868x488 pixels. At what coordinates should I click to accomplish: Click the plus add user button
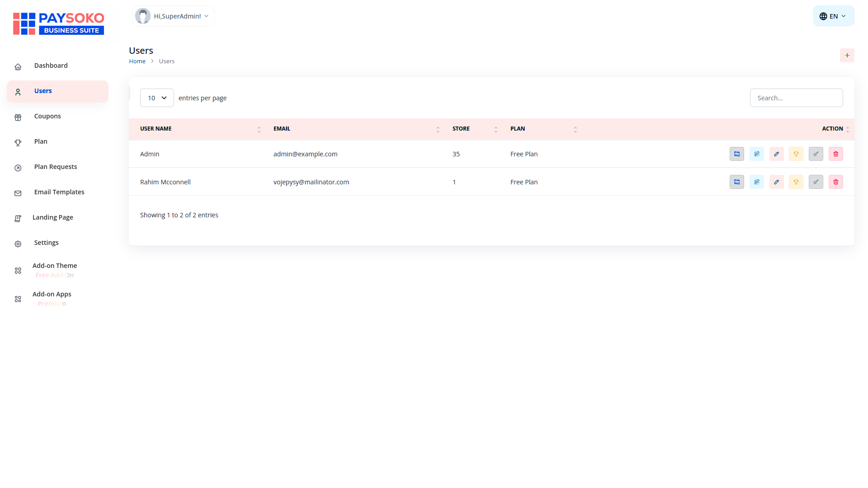847,56
